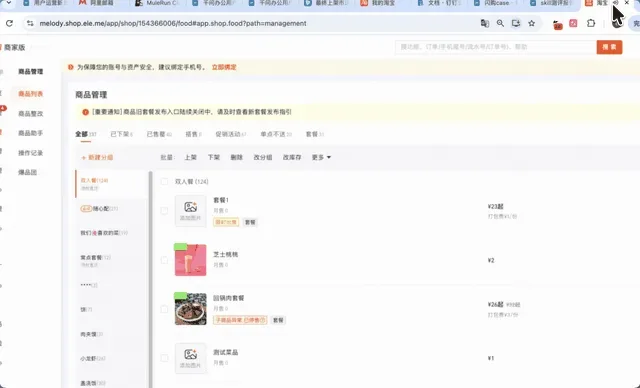Open the 芝士桃桃 product thumbnail
Screen dimensions: 640x388
pos(191,259)
